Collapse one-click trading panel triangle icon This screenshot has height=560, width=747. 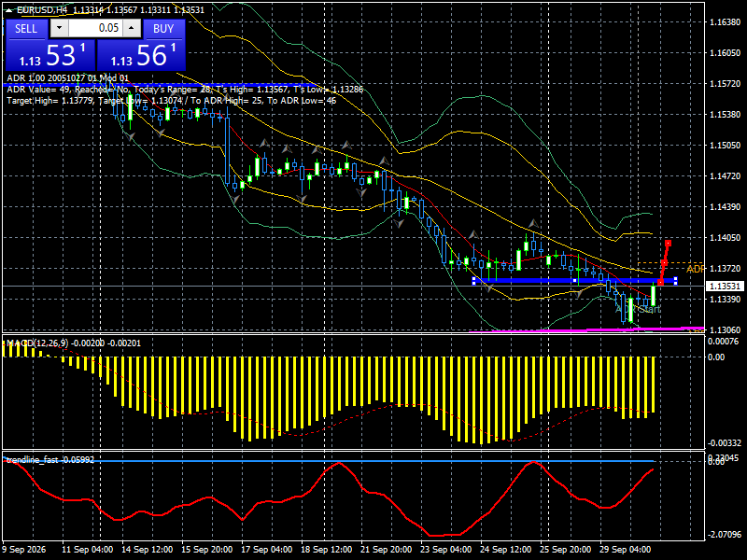tap(9, 9)
